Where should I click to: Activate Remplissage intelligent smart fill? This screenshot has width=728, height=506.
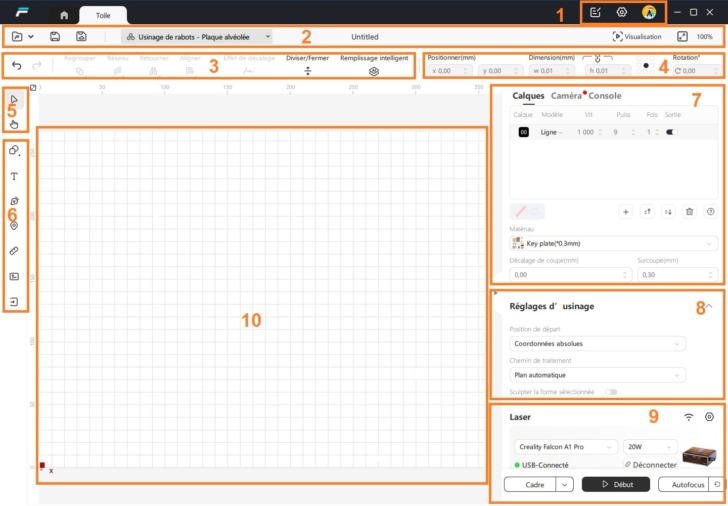pyautogui.click(x=374, y=71)
